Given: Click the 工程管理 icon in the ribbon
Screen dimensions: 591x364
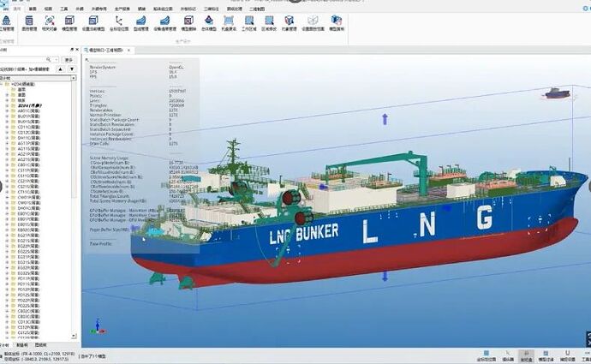Looking at the screenshot, I should pos(6,22).
